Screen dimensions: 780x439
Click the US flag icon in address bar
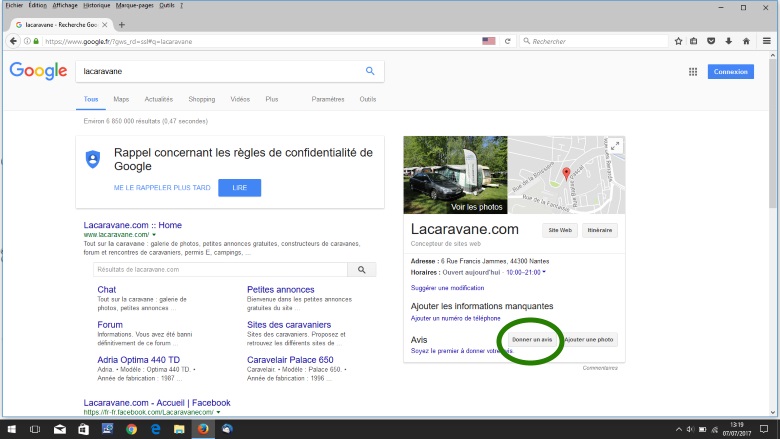coord(488,41)
